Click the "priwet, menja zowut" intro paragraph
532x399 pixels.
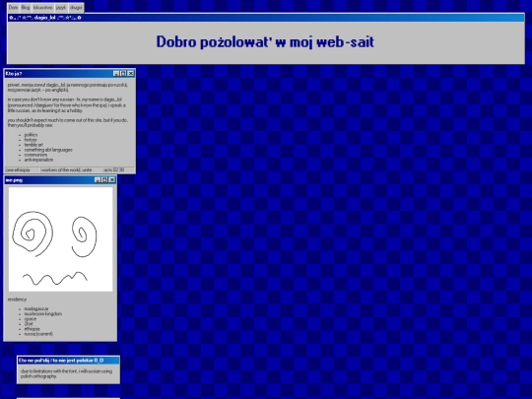click(x=68, y=88)
